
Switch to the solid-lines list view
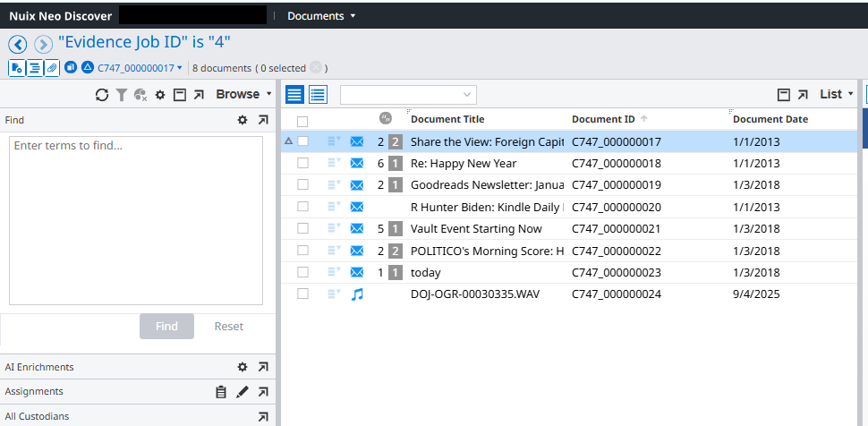295,95
